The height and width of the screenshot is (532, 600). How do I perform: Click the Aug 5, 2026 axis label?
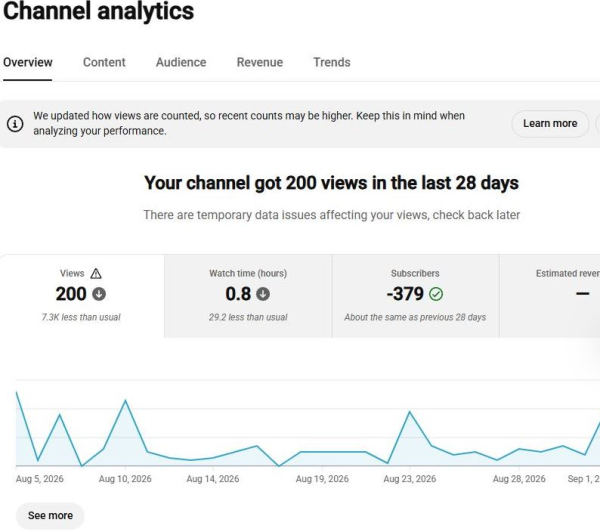(x=39, y=479)
